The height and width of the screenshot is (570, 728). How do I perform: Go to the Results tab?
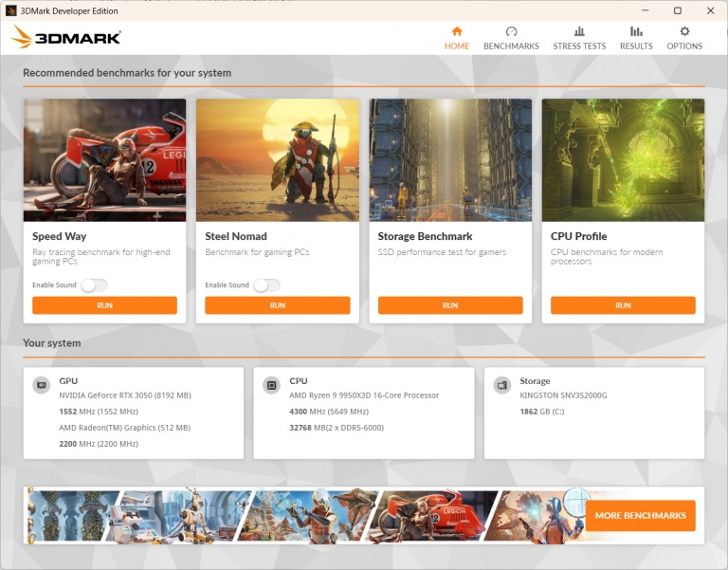pyautogui.click(x=636, y=38)
